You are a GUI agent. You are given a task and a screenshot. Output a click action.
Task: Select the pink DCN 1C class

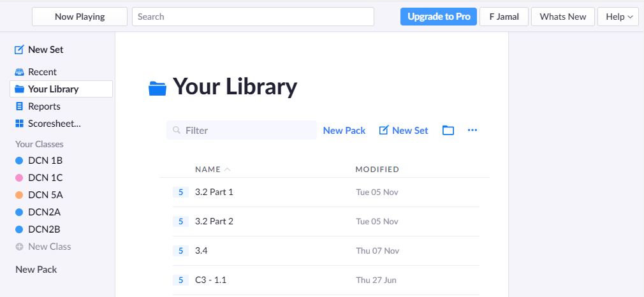point(45,177)
